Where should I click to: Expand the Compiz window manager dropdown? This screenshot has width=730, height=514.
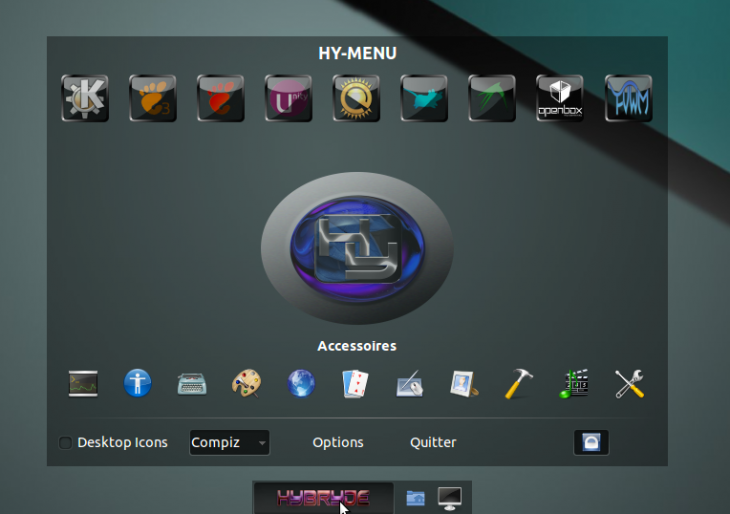(230, 442)
